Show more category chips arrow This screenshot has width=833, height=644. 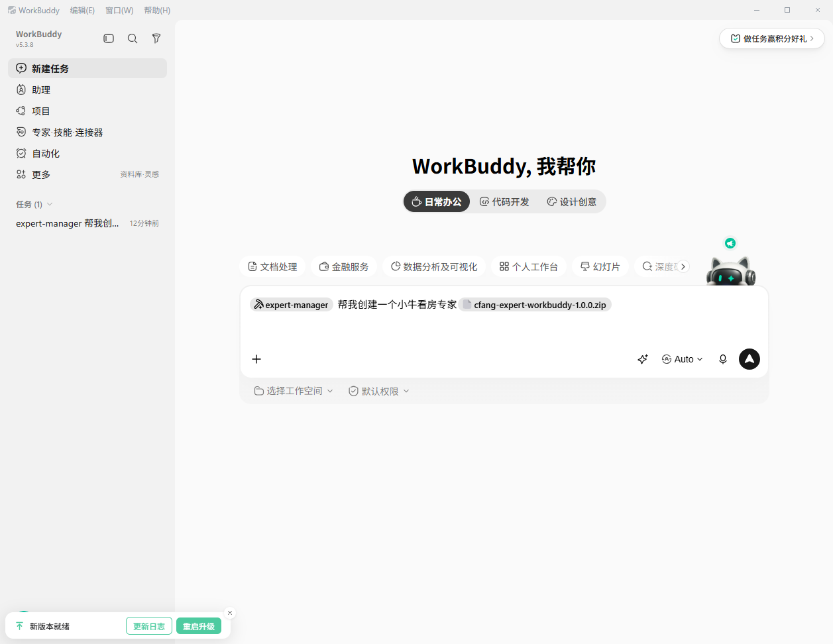tap(683, 266)
